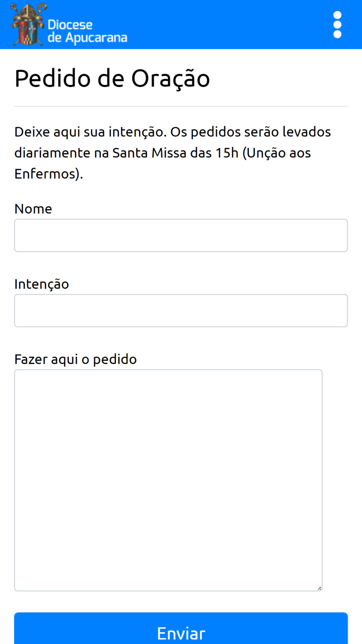
Task: Click the word "Oração" in page heading
Action: (170, 79)
